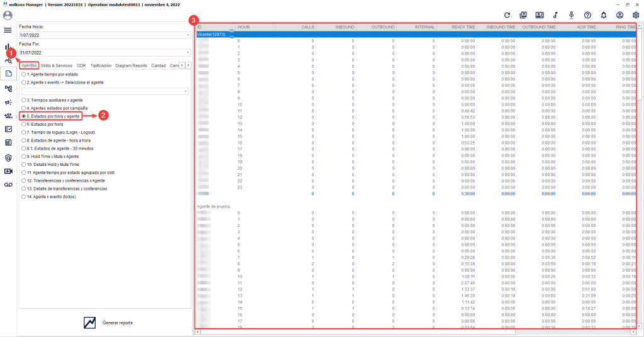Open the voicemail icon in sidebar
This screenshot has height=337, width=644.
tap(8, 185)
